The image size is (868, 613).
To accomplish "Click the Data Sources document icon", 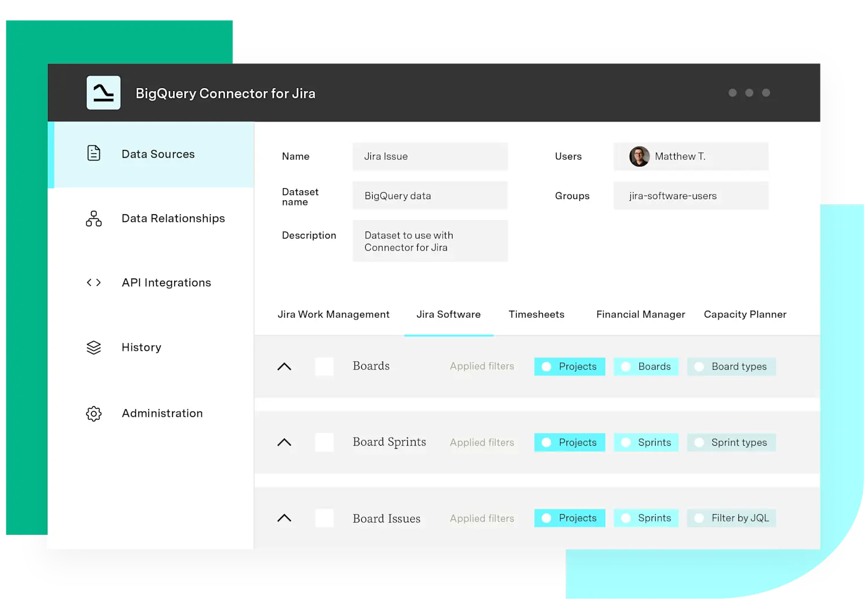I will coord(94,153).
